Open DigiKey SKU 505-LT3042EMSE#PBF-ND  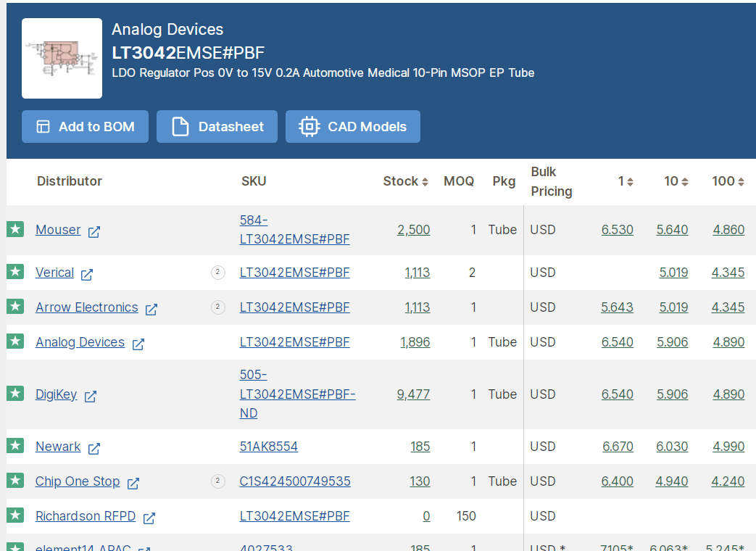point(297,394)
